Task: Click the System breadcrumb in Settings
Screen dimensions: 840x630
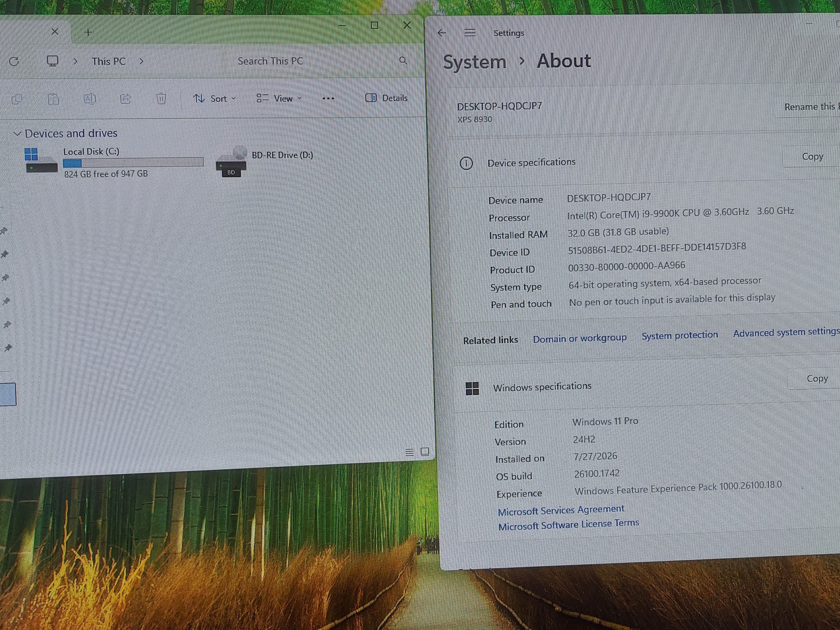Action: click(475, 62)
